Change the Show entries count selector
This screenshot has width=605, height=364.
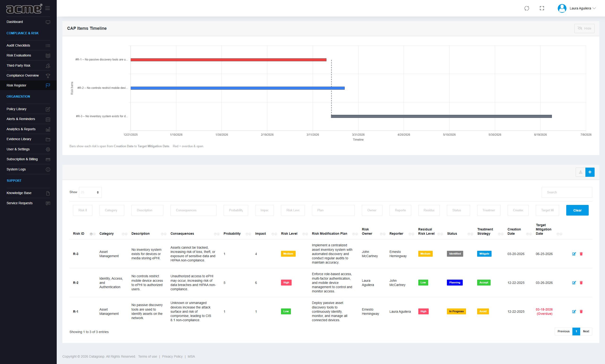90,192
